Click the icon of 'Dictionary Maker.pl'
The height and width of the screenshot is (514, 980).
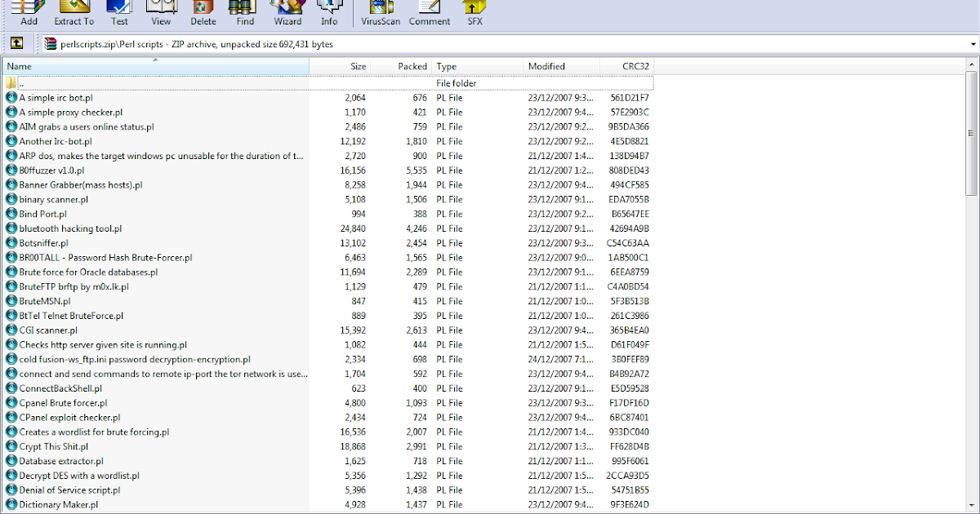point(11,505)
